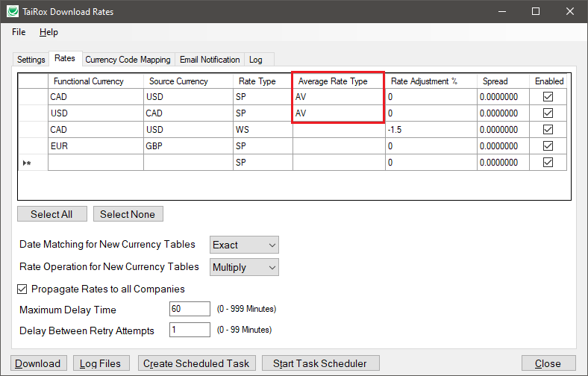Click the Maximum Delay Time field
This screenshot has width=588, height=376.
click(x=190, y=309)
